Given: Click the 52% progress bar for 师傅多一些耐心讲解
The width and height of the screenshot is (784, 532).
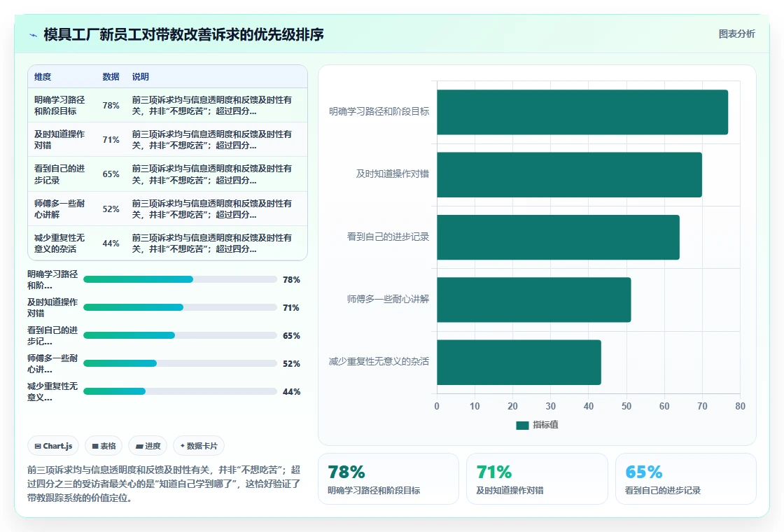Looking at the screenshot, I should (180, 363).
